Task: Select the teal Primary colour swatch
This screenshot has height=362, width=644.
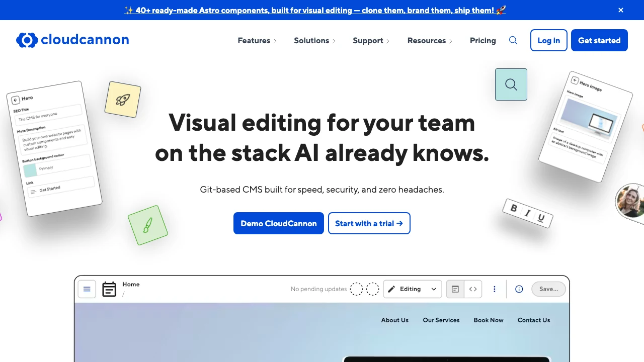Action: (x=30, y=170)
